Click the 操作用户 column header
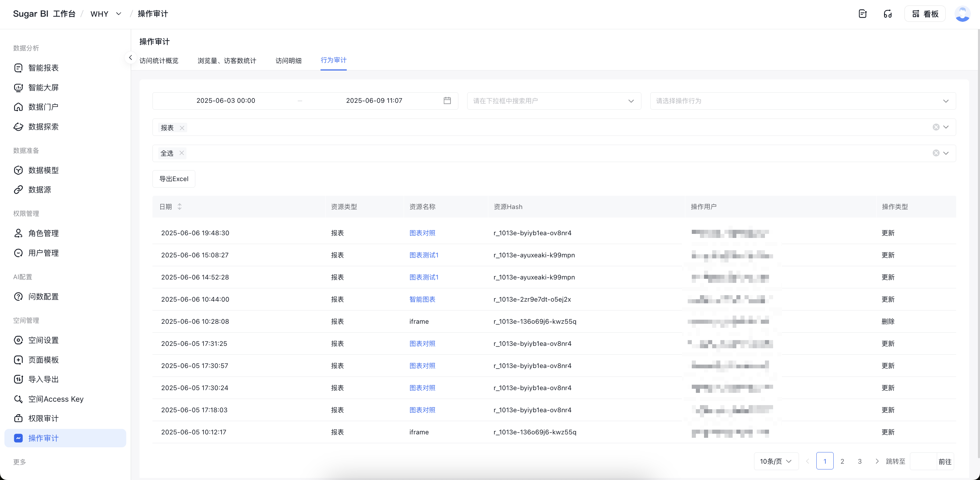Viewport: 980px width, 480px height. [x=703, y=207]
